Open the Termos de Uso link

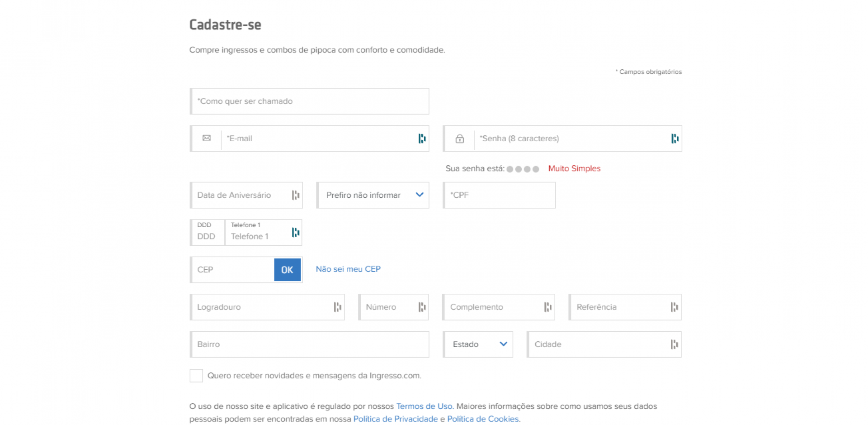[424, 406]
